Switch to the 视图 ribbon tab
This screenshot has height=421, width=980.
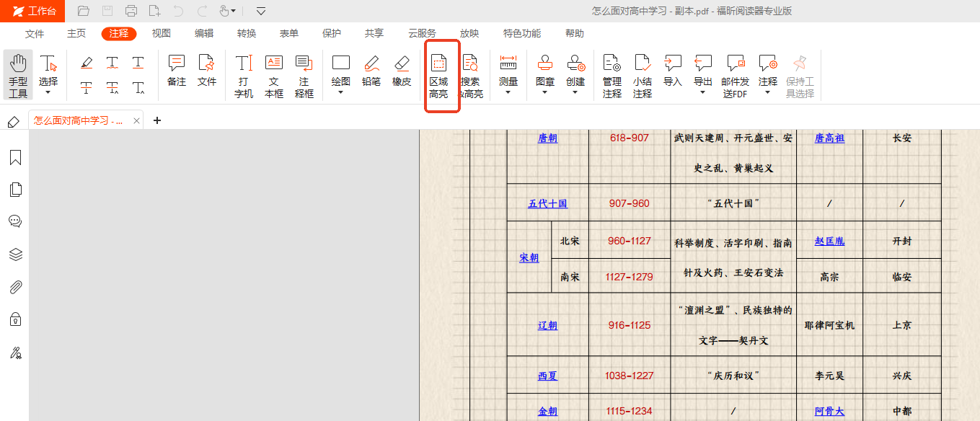click(x=162, y=33)
